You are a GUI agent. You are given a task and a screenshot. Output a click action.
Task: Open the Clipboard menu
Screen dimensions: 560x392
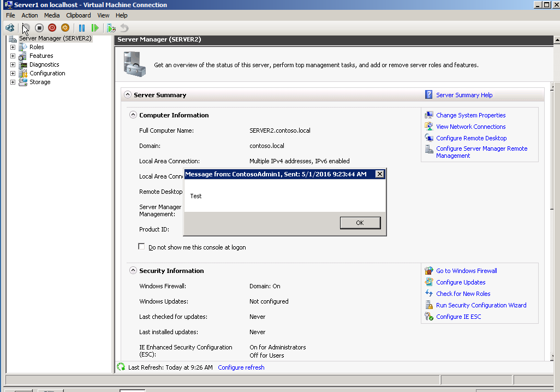[x=78, y=15]
